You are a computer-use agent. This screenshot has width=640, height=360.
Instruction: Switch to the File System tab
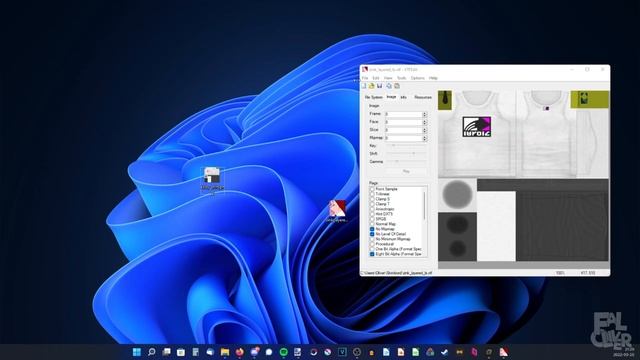point(373,97)
